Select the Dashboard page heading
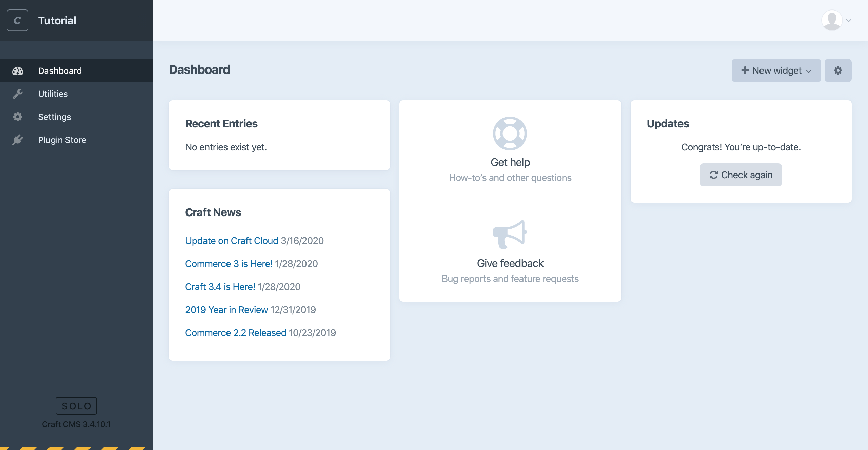This screenshot has height=450, width=868. [x=199, y=70]
